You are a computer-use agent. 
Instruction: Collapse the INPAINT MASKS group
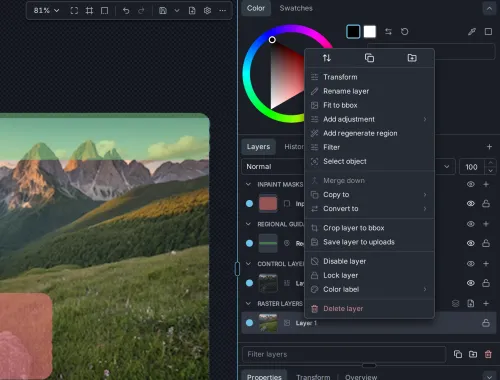click(x=248, y=184)
